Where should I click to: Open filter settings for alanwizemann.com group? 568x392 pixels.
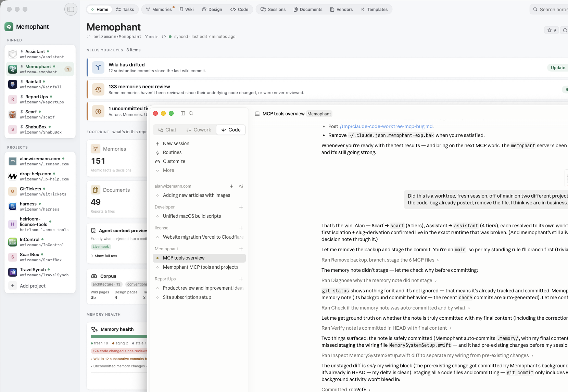point(241,186)
